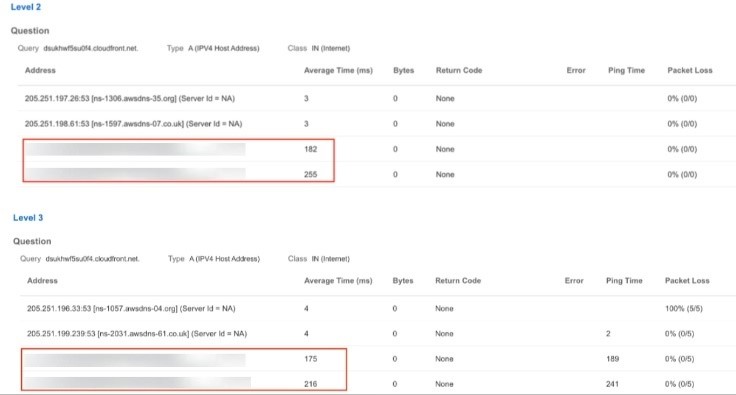736x395 pixels.
Task: Click Level 2 Bytes column header
Action: coord(404,70)
